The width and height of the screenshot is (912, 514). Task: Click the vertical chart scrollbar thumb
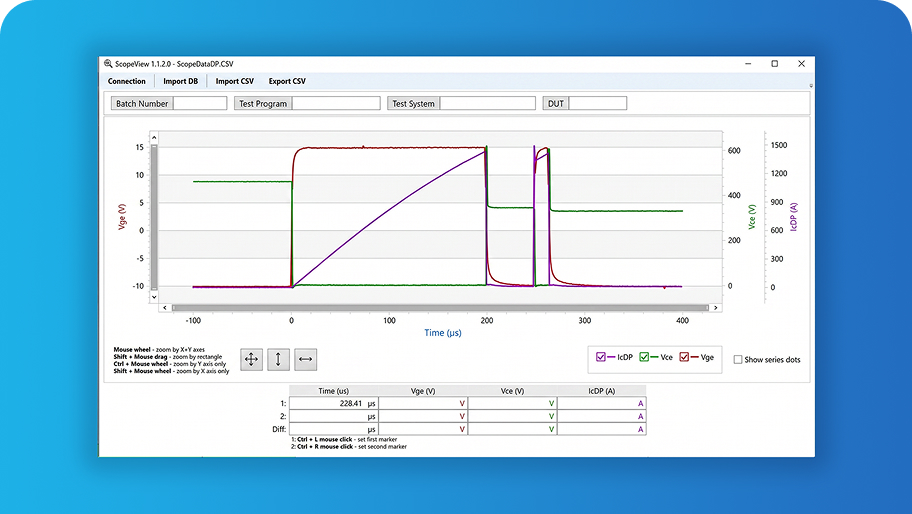(x=154, y=217)
